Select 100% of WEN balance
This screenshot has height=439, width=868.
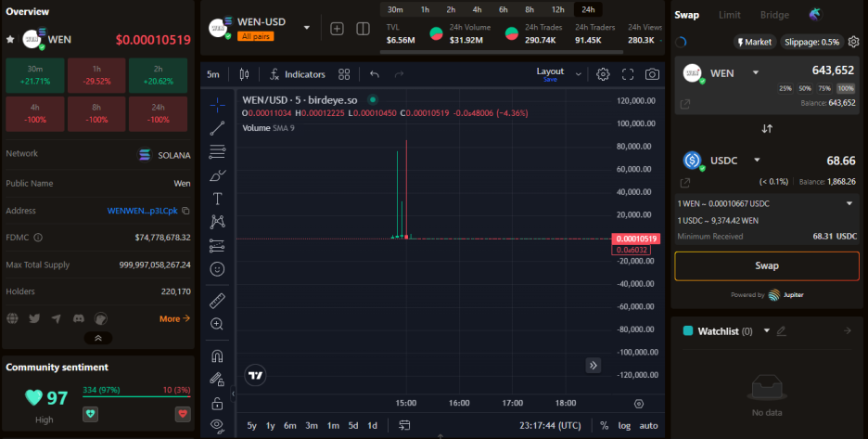(x=846, y=89)
